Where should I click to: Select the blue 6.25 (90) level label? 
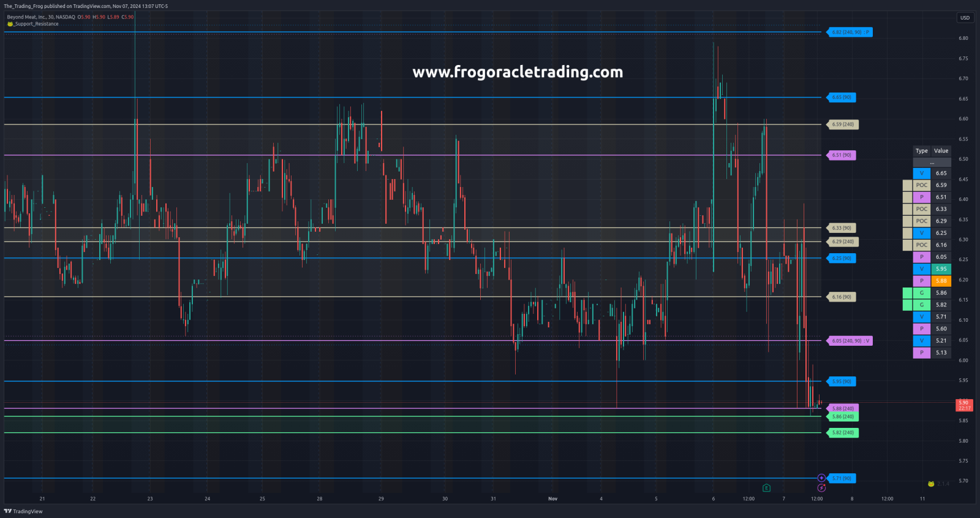(842, 258)
